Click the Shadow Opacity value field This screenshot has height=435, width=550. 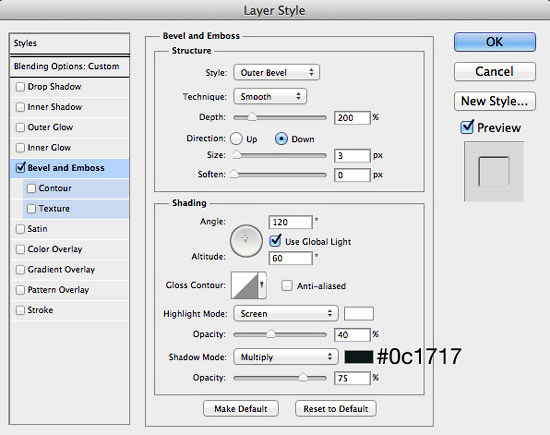tap(352, 378)
